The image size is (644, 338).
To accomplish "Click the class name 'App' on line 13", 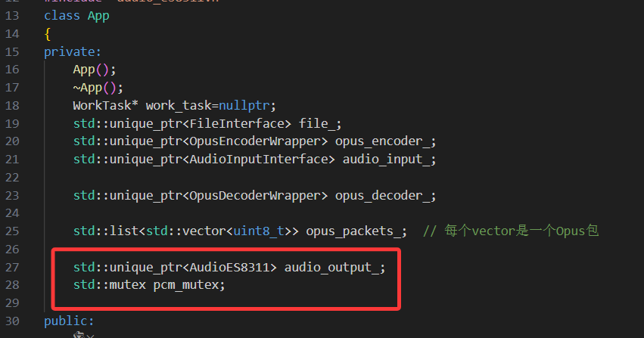I will point(98,16).
